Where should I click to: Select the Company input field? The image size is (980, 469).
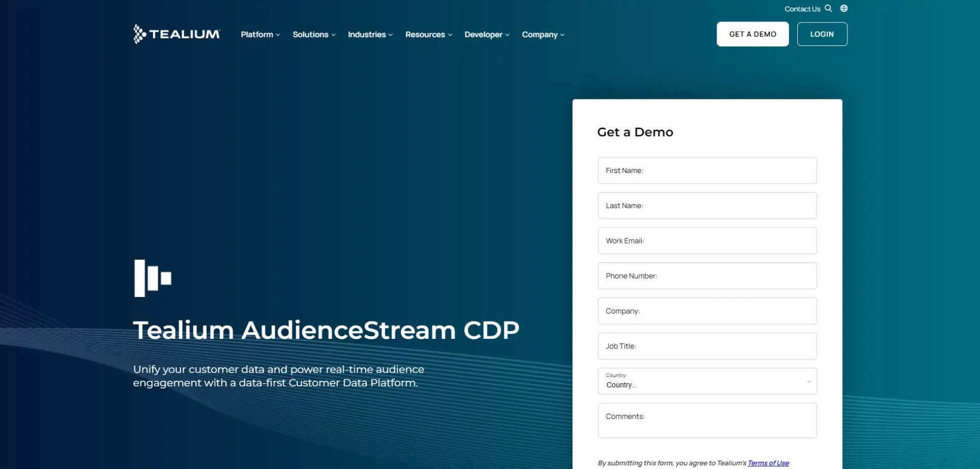(x=707, y=311)
